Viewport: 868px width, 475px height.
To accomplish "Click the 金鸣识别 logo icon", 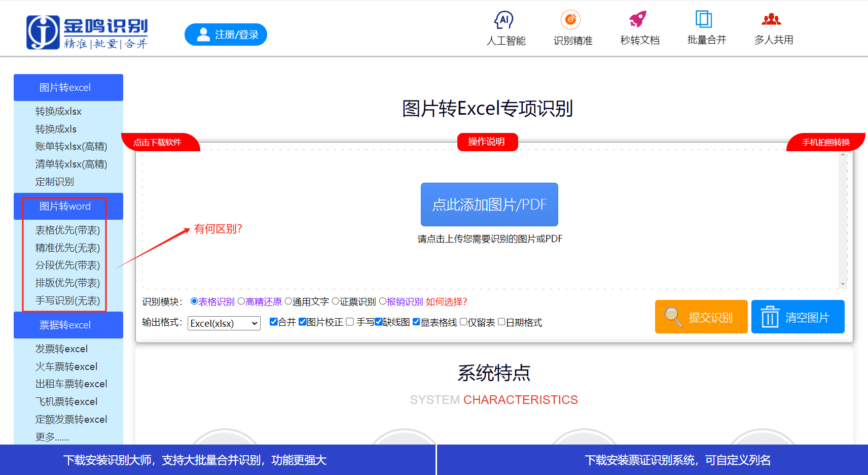I will [43, 32].
